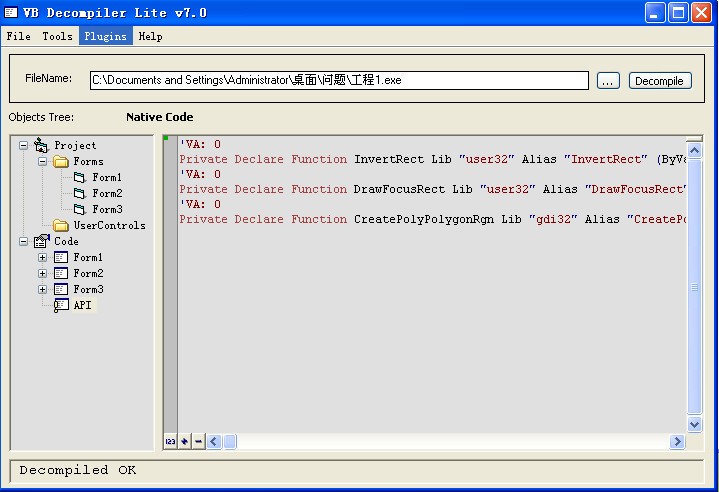Minimize the VB Decompiler window
The width and height of the screenshot is (719, 492).
point(654,12)
